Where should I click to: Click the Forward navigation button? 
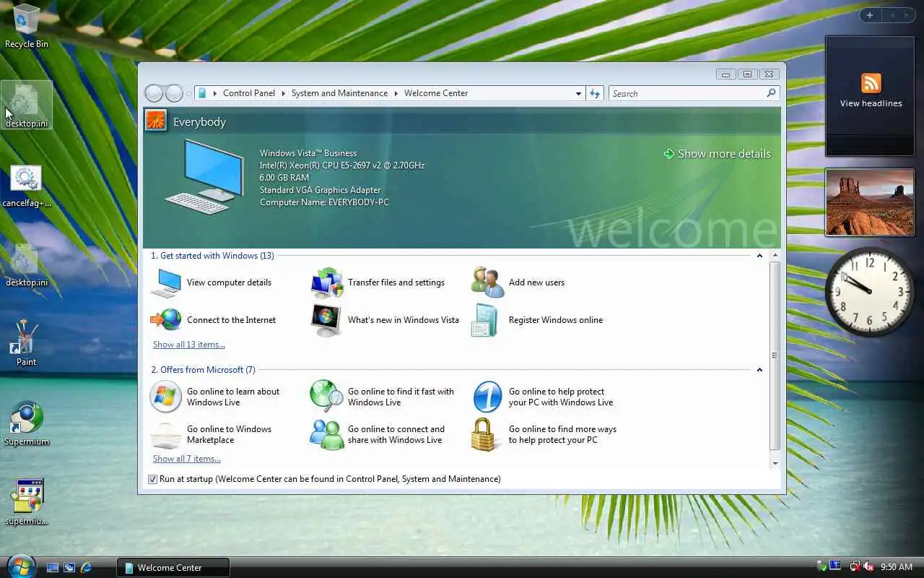175,93
